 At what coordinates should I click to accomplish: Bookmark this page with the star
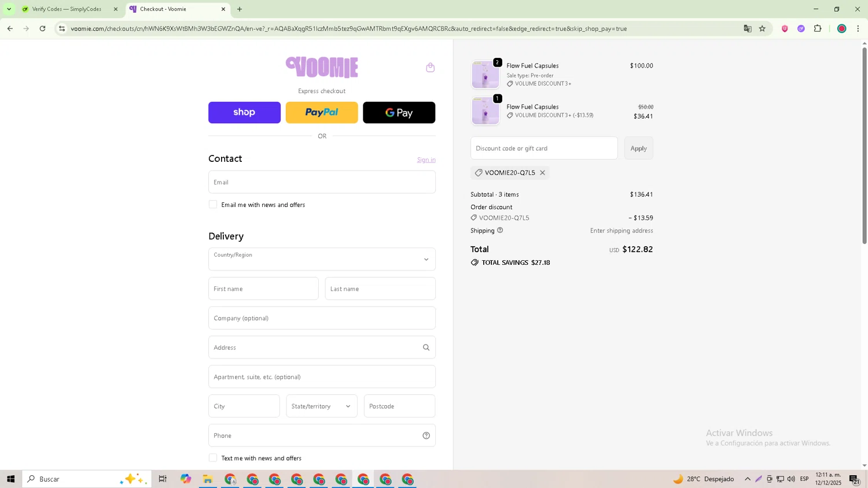pyautogui.click(x=762, y=28)
